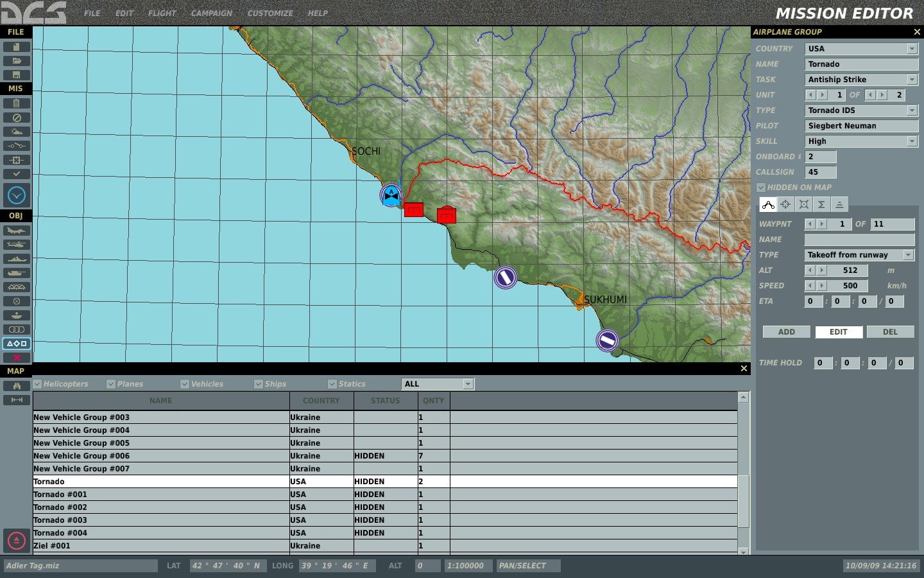
Task: Click the three-circles icon in the OBJ section
Action: tap(17, 329)
